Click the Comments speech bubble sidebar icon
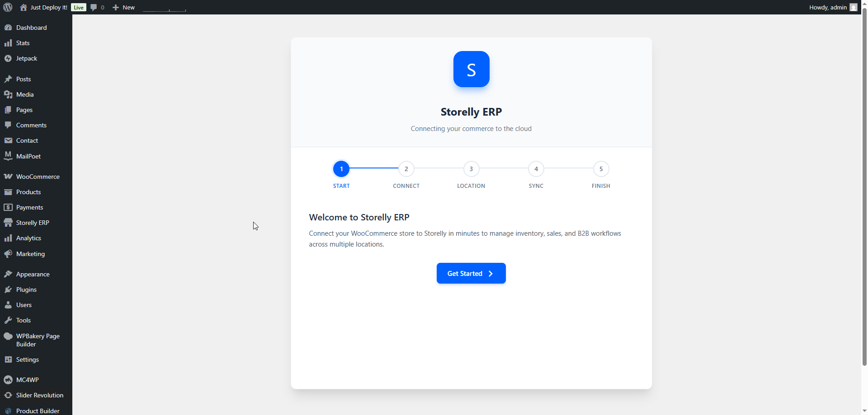Viewport: 868px width, 415px height. (8, 125)
